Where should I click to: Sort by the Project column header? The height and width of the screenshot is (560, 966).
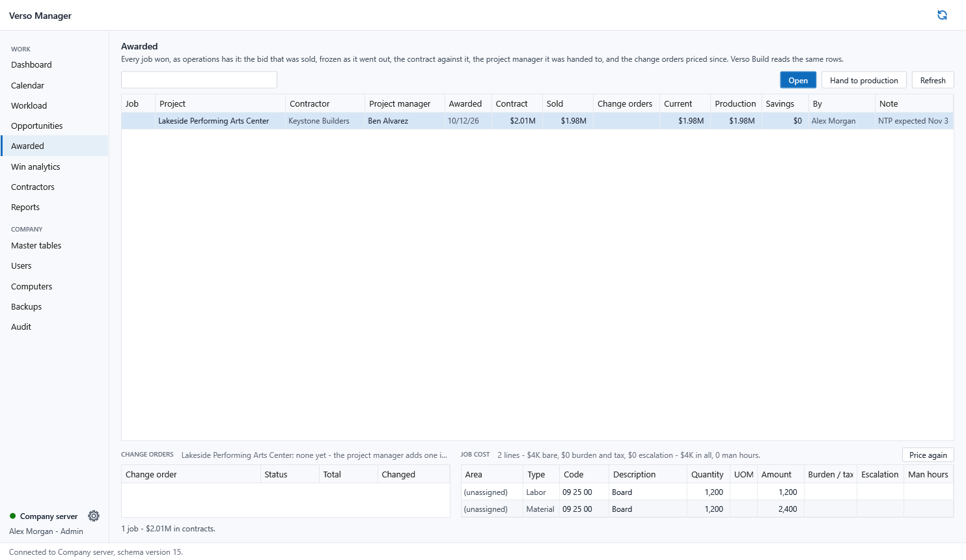click(220, 103)
